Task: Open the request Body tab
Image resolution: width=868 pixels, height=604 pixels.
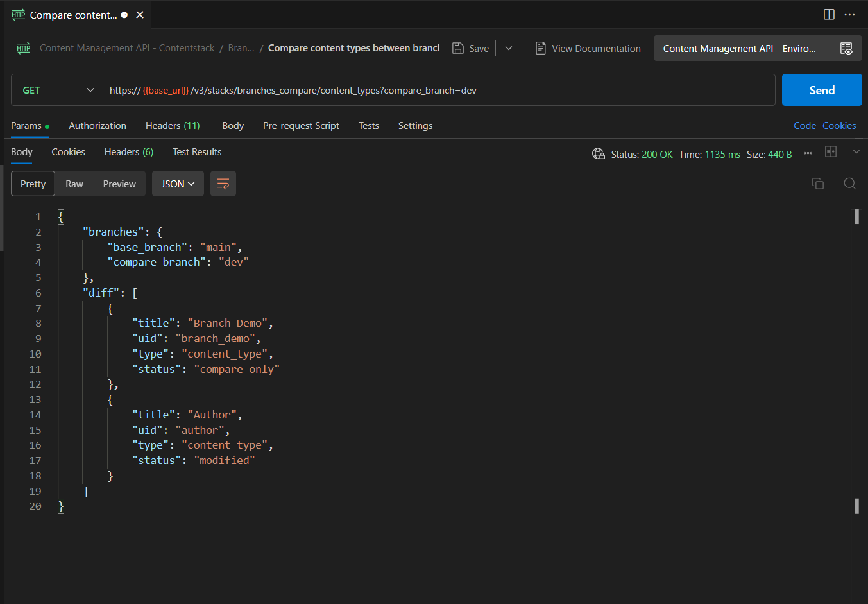Action: (x=233, y=126)
